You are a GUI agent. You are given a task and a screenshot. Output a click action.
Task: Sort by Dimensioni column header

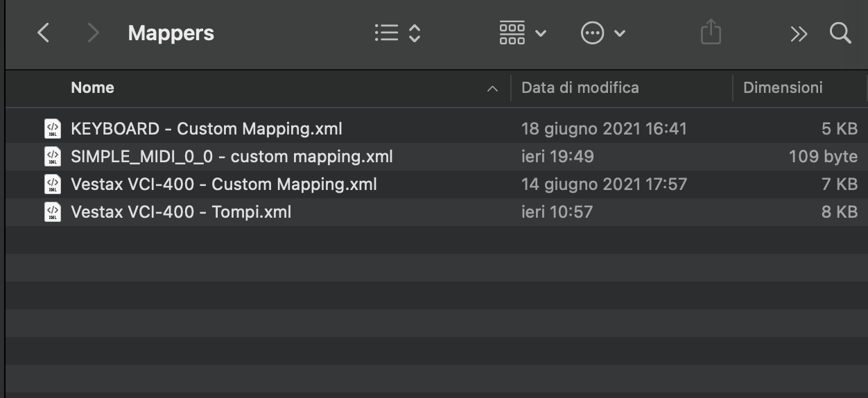coord(783,87)
